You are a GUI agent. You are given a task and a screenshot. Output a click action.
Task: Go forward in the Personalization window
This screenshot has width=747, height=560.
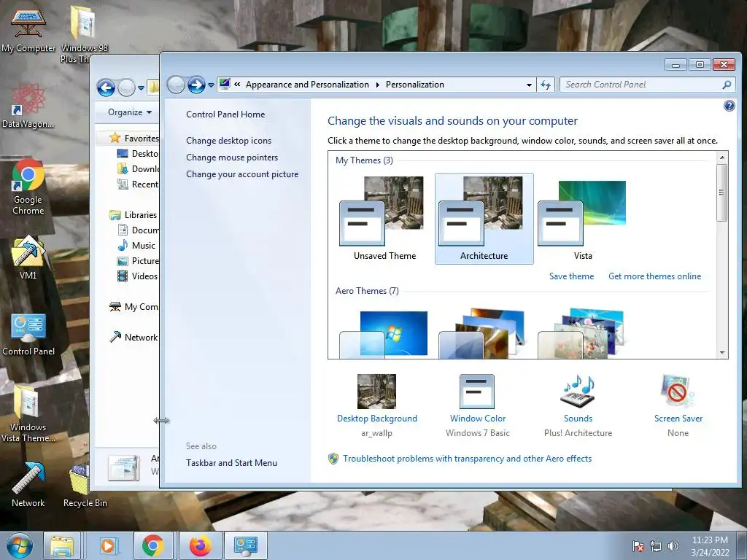(196, 85)
